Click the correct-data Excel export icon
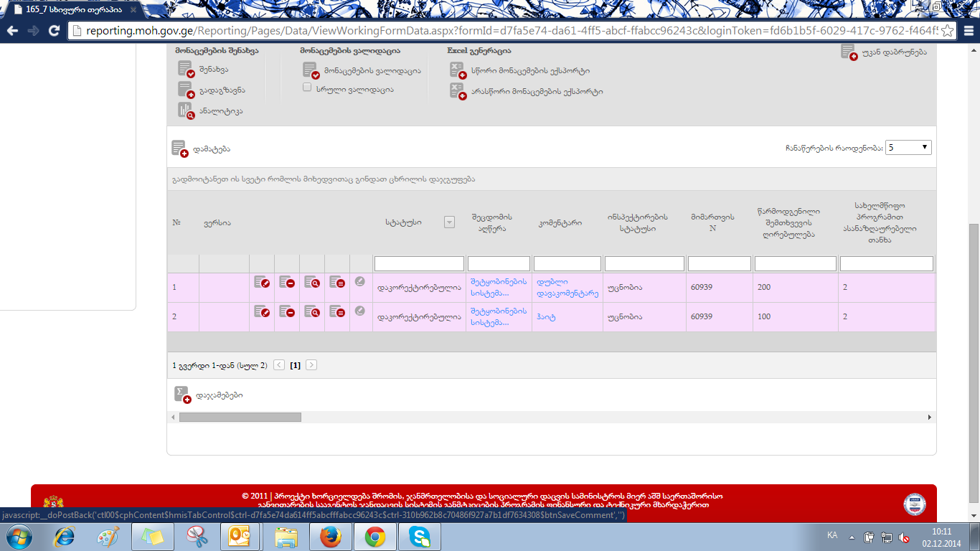Screen dimensions: 980x551 [458, 70]
